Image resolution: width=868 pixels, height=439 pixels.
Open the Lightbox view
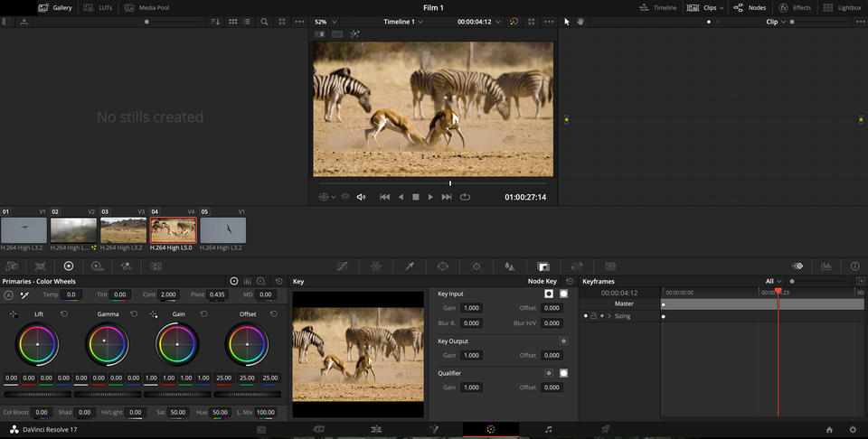point(842,8)
